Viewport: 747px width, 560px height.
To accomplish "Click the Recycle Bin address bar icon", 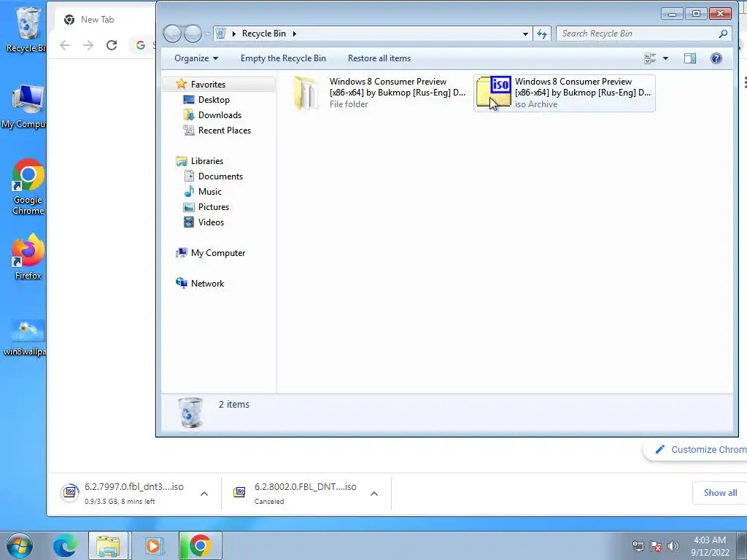I will coord(220,34).
